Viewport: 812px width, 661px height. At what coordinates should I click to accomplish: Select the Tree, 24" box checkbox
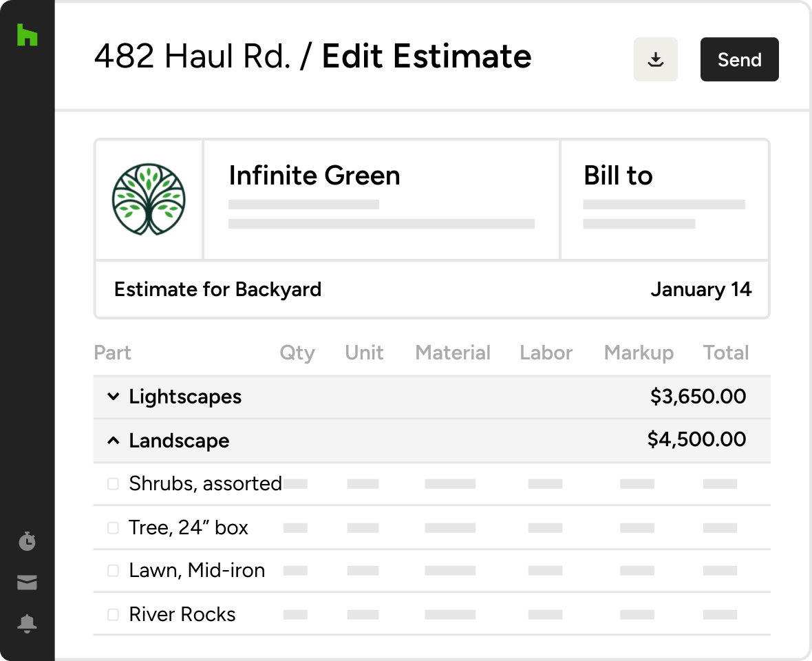coord(114,528)
